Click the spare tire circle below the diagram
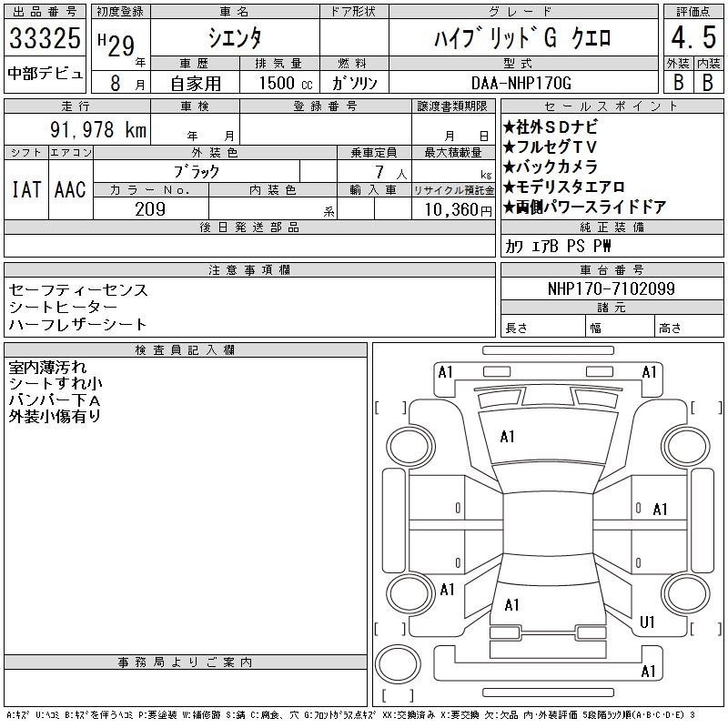 tap(398, 664)
